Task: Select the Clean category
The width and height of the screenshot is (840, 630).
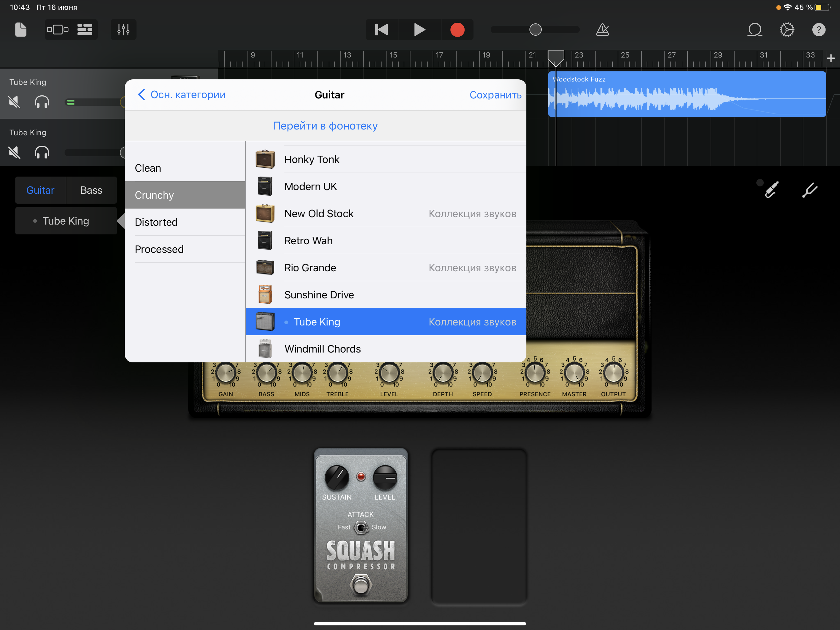Action: 185,168
